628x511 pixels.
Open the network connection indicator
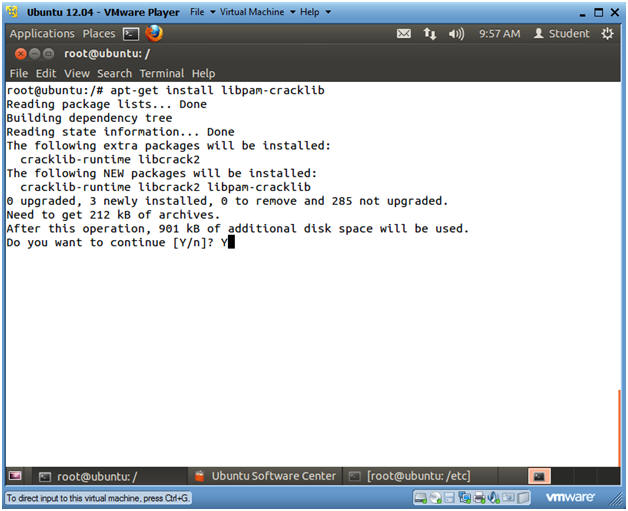pos(430,34)
